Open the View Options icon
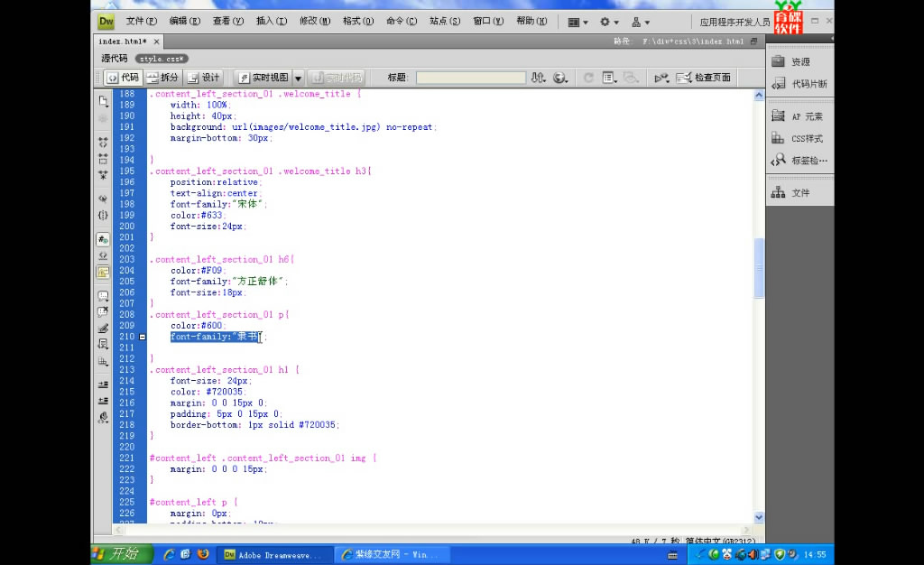Image resolution: width=924 pixels, height=565 pixels. (609, 78)
